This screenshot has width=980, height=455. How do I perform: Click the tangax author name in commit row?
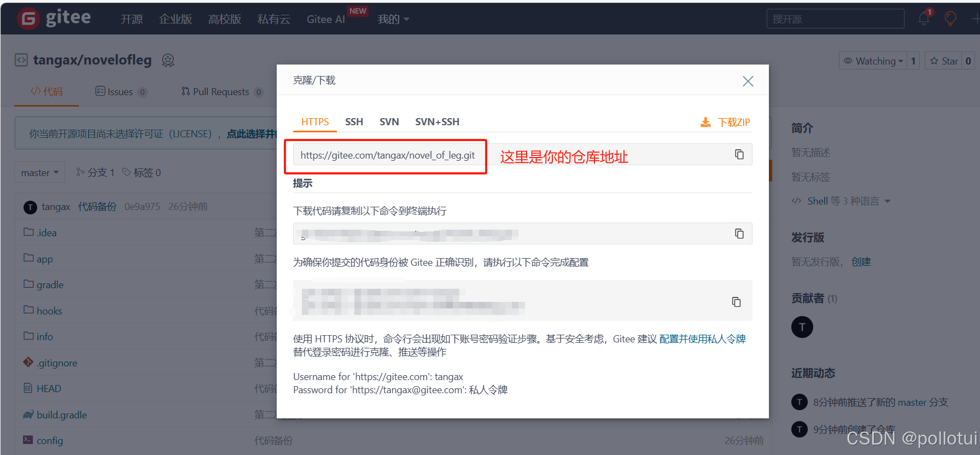point(56,206)
